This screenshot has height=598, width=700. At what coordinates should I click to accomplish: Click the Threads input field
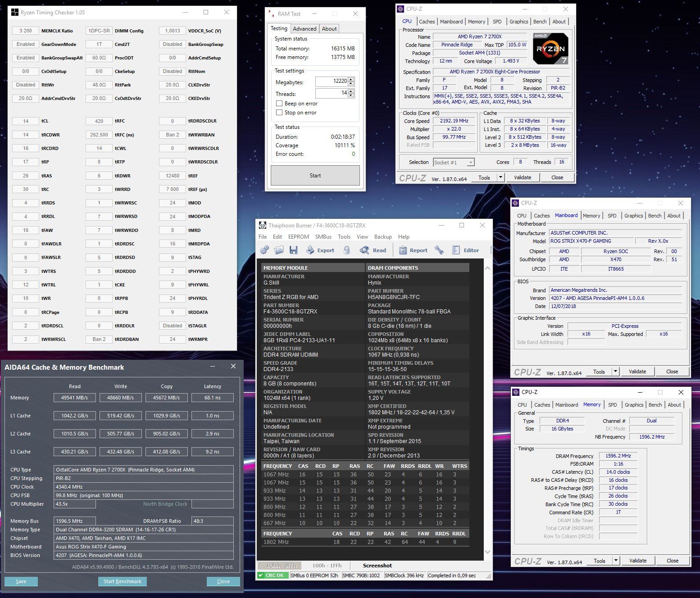pos(332,93)
